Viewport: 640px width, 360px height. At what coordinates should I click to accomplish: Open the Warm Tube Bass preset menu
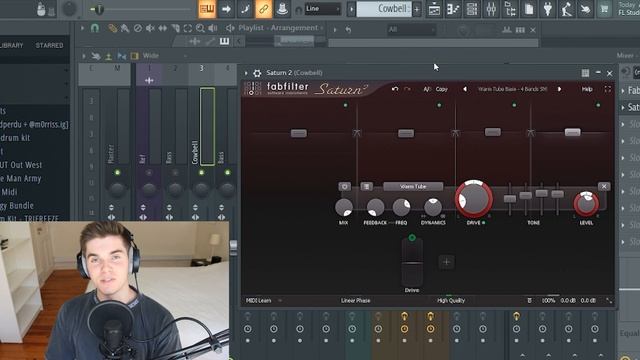(512, 89)
